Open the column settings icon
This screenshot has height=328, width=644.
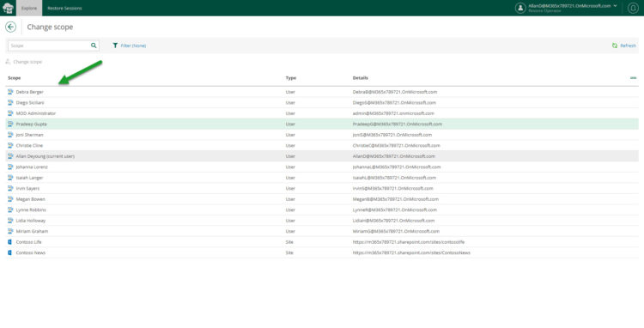point(634,78)
